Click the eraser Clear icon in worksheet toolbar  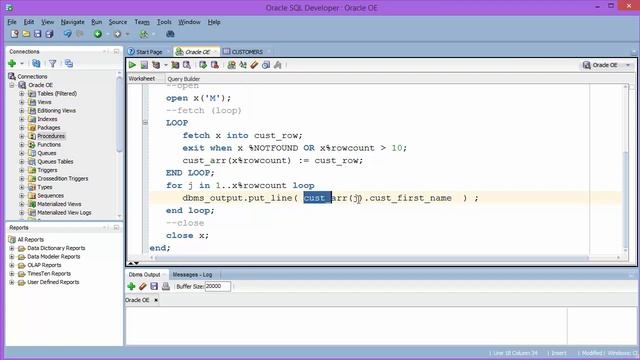[x=254, y=65]
